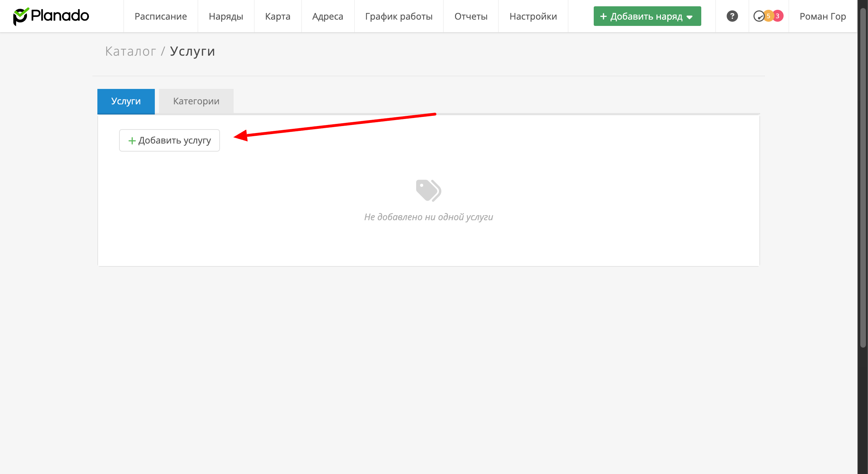This screenshot has height=474, width=868.
Task: Go to Расписание in the navigation
Action: point(160,16)
